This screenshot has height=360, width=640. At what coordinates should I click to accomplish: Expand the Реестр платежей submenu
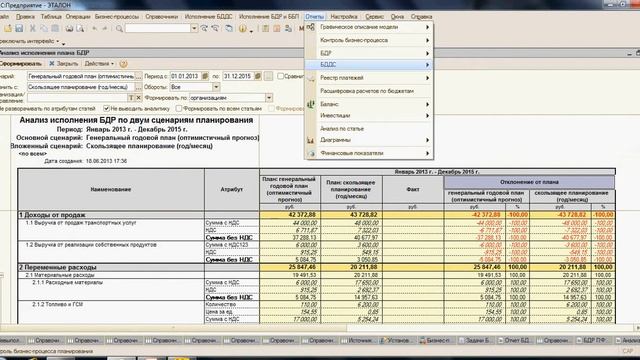click(369, 78)
